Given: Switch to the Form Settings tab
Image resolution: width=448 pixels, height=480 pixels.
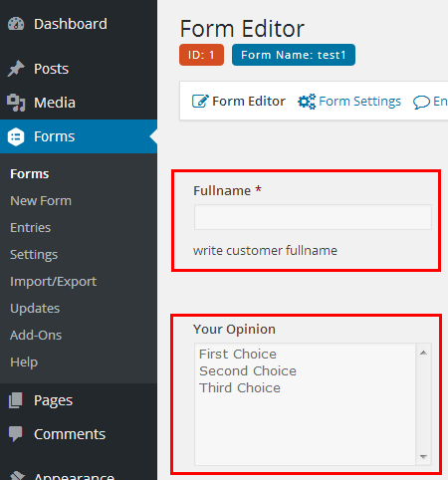Looking at the screenshot, I should click(349, 102).
